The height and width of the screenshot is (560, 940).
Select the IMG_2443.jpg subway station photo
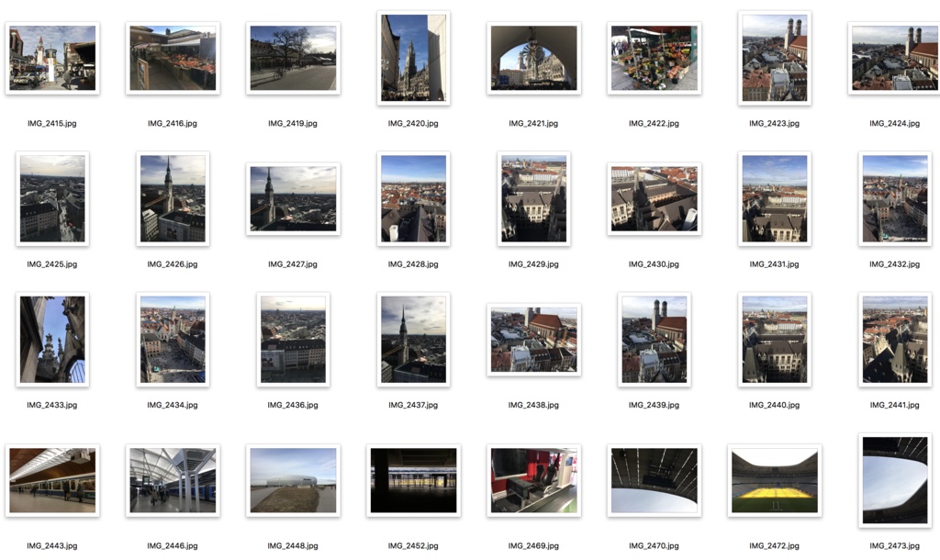52,480
